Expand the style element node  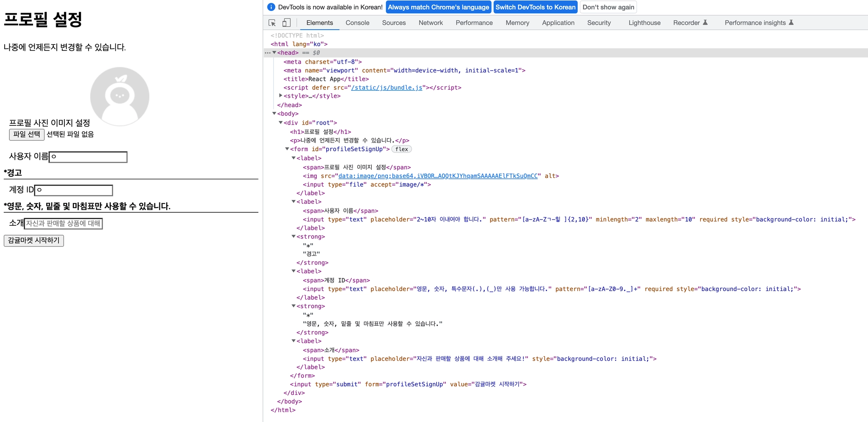tap(281, 96)
